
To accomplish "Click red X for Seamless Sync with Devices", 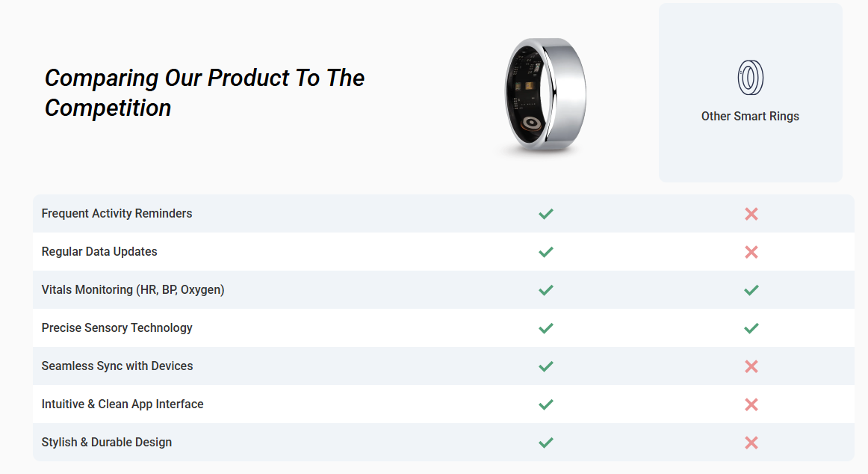I will 751,366.
